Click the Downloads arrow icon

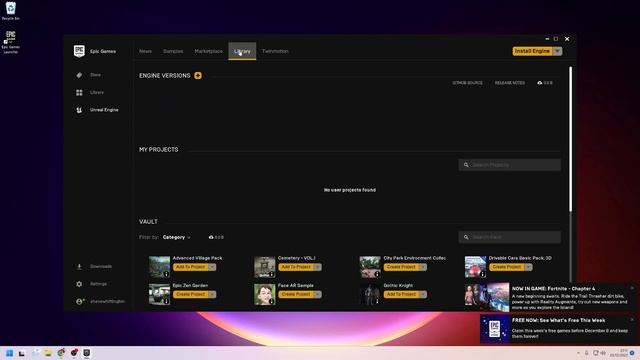(79, 267)
